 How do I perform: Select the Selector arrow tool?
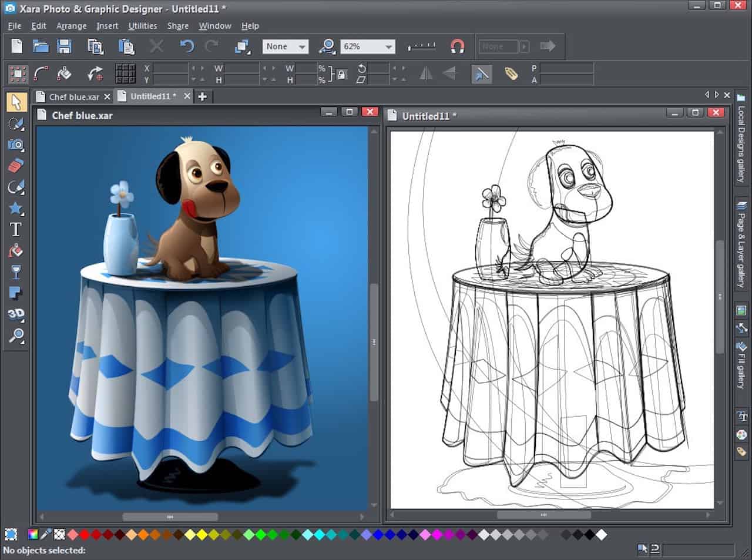(16, 102)
